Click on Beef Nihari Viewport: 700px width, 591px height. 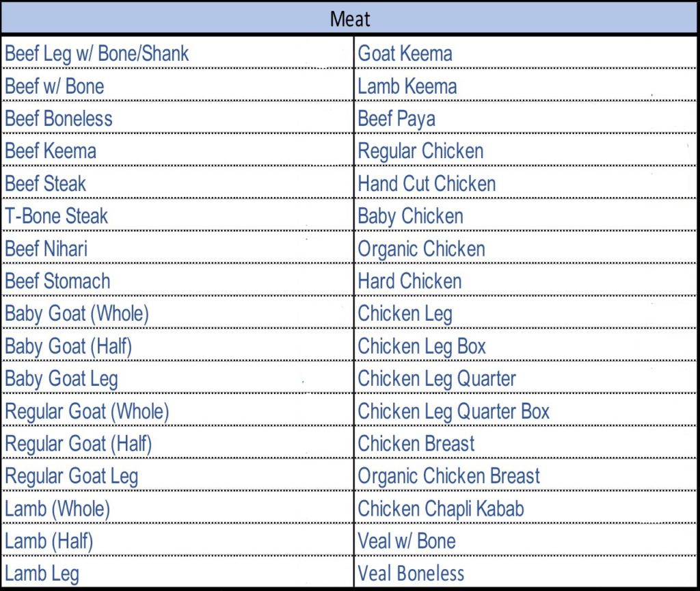point(46,249)
